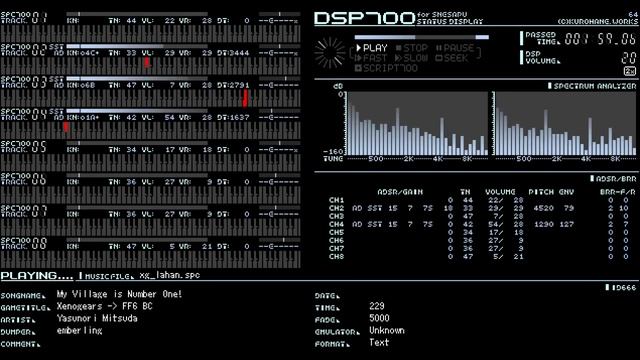Click the (C)KUROHANE.WORKS credit text

click(x=598, y=21)
